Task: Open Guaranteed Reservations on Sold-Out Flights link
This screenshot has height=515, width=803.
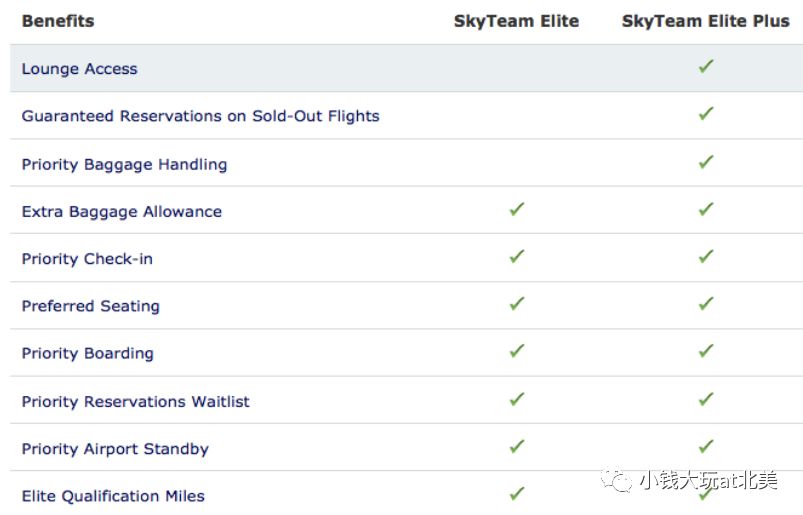Action: [200, 116]
